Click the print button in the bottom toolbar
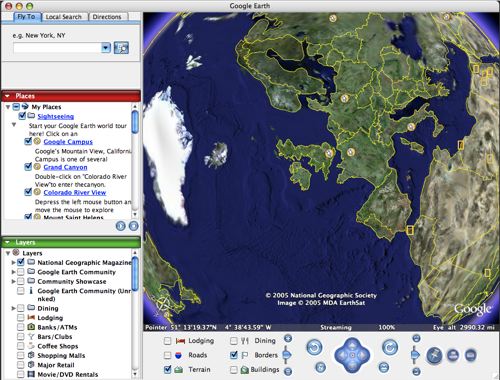 452,355
